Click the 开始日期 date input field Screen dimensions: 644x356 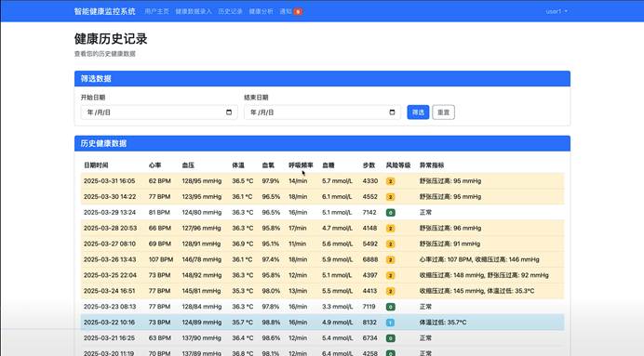(159, 112)
